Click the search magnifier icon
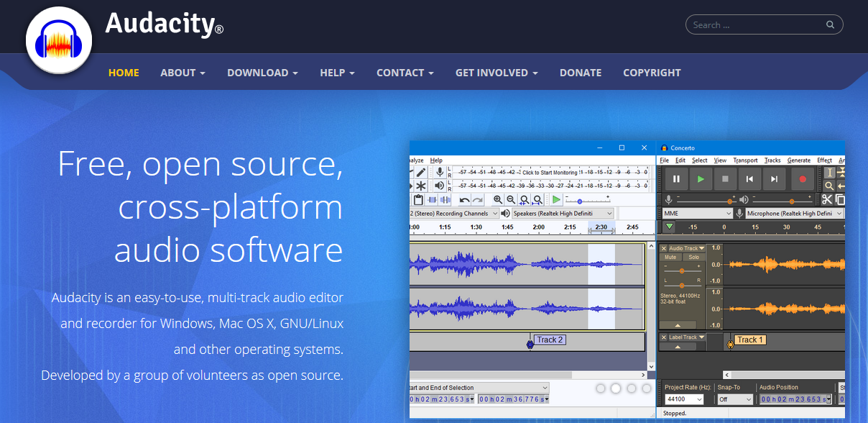The height and width of the screenshot is (423, 868). (830, 24)
